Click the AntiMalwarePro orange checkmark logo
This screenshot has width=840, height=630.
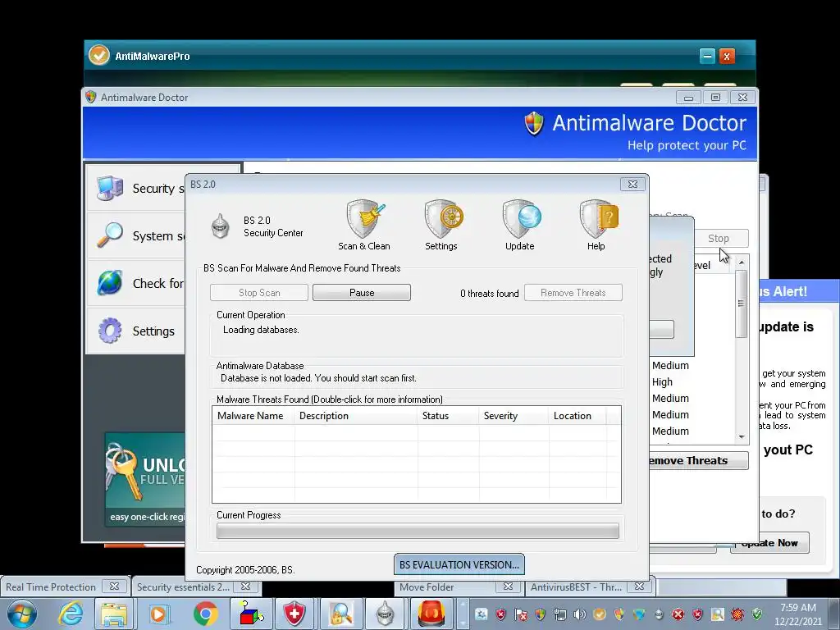pos(99,55)
